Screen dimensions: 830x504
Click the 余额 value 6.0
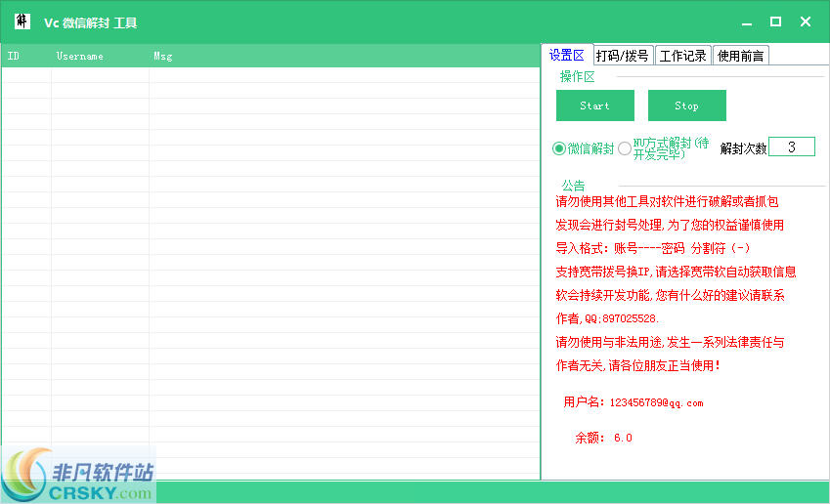pos(623,438)
